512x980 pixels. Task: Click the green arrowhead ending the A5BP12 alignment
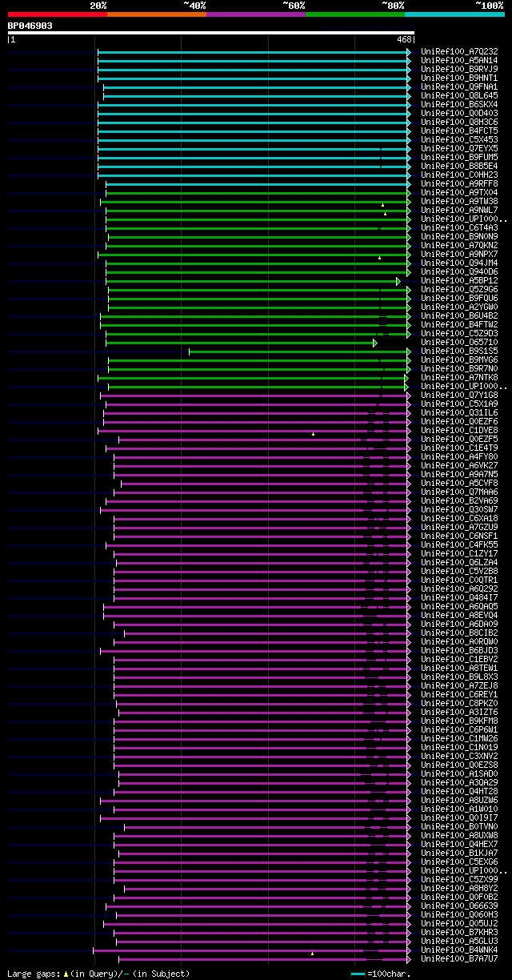[398, 281]
